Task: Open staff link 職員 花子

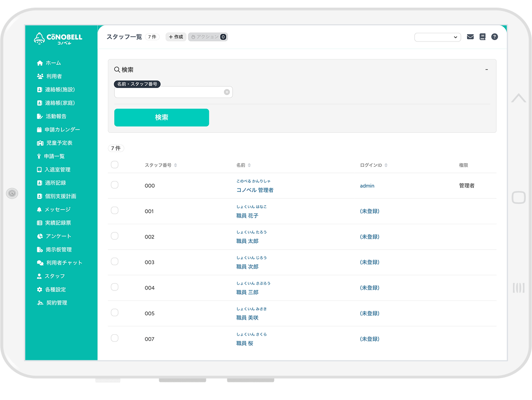Action: pos(247,216)
